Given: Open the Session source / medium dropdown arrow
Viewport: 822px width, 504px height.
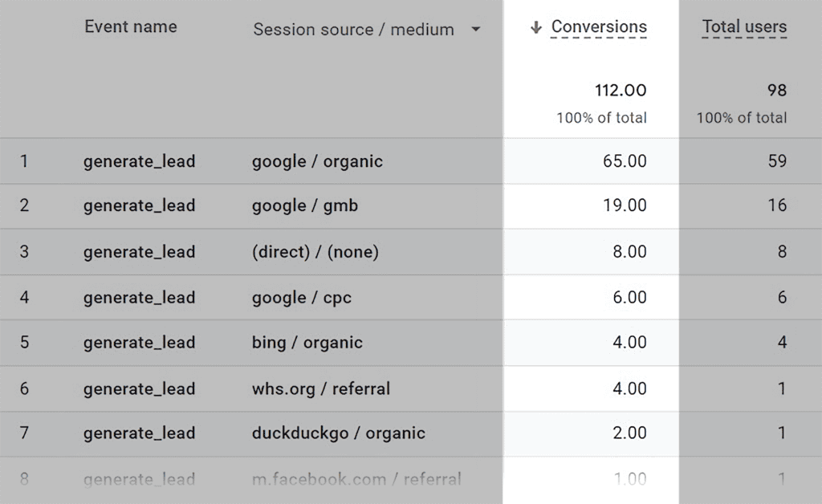Looking at the screenshot, I should [x=476, y=30].
